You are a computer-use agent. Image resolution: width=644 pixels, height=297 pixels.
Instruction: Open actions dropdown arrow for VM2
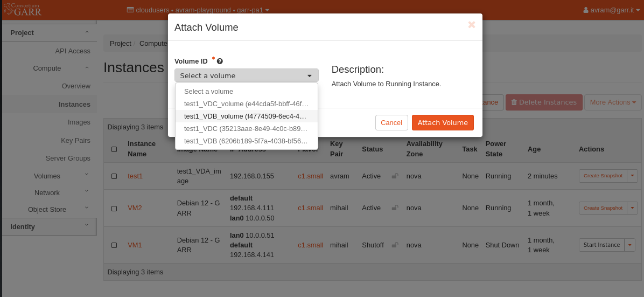pyautogui.click(x=632, y=208)
